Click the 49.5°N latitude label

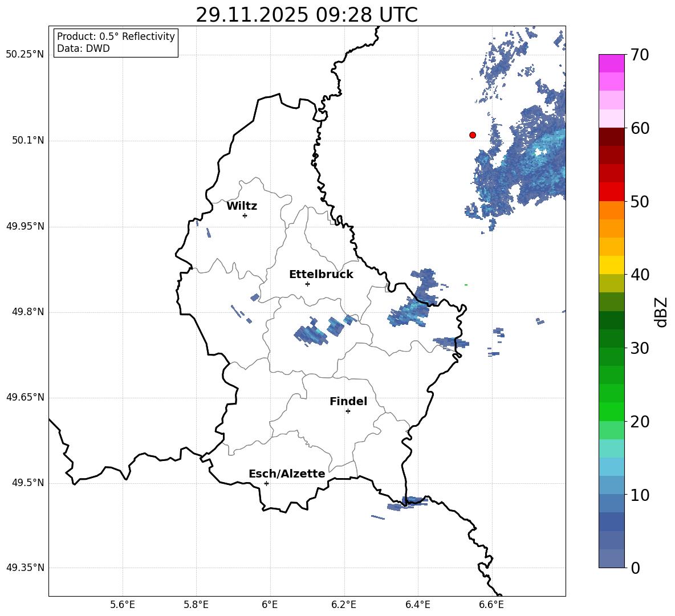[x=27, y=483]
